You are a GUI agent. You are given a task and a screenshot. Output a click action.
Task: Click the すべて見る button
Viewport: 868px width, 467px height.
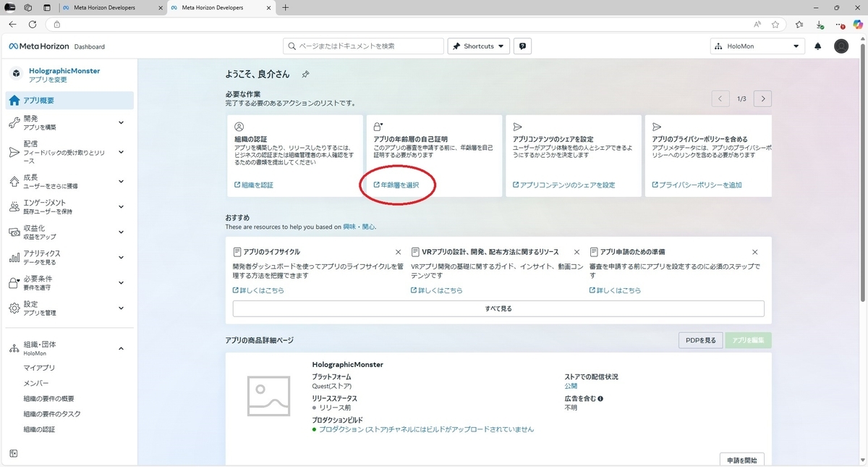coord(498,308)
